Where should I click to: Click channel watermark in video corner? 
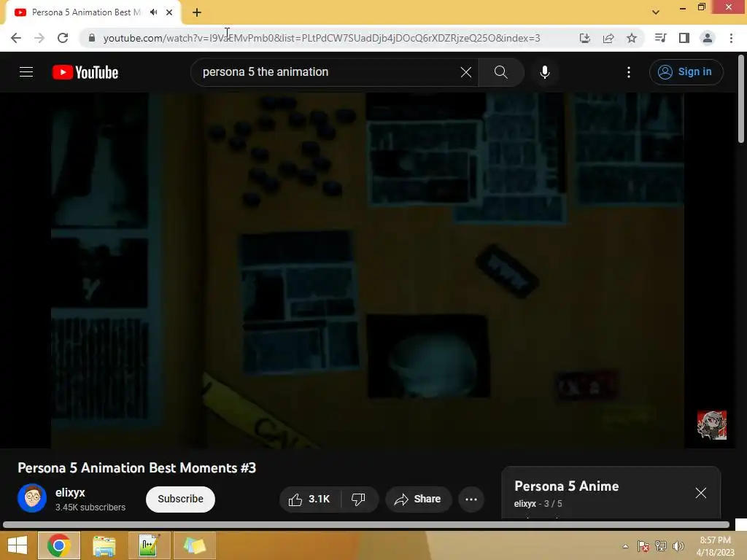[x=712, y=425]
